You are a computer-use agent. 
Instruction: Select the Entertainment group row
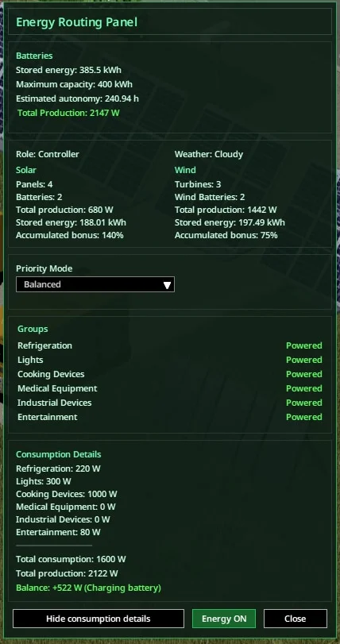[x=169, y=417]
